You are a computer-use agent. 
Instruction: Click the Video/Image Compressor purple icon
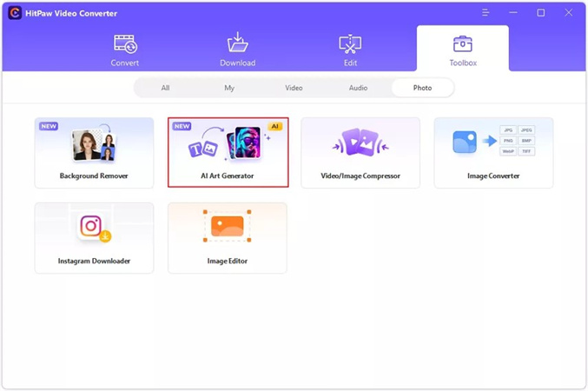360,142
